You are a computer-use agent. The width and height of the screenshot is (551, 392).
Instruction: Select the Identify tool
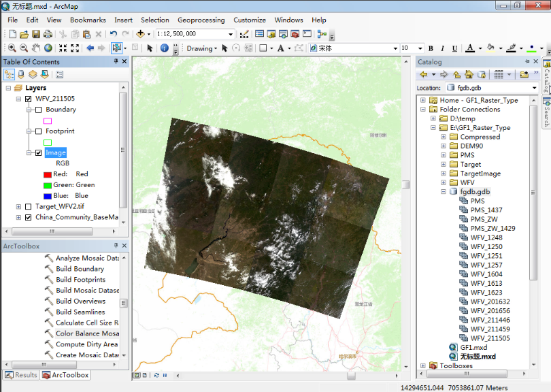(164, 48)
